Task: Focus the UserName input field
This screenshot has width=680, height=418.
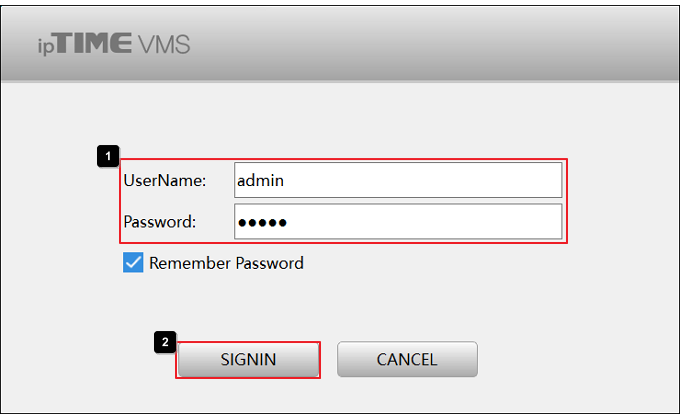Action: point(398,180)
